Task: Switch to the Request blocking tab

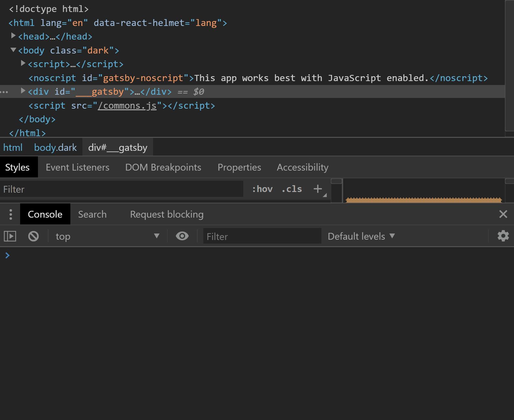Action: click(x=167, y=214)
